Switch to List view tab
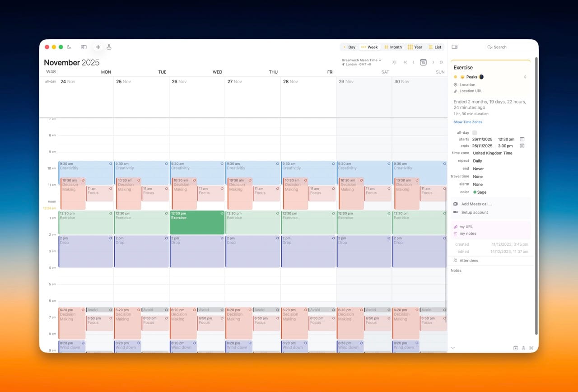This screenshot has height=392, width=578. click(435, 47)
